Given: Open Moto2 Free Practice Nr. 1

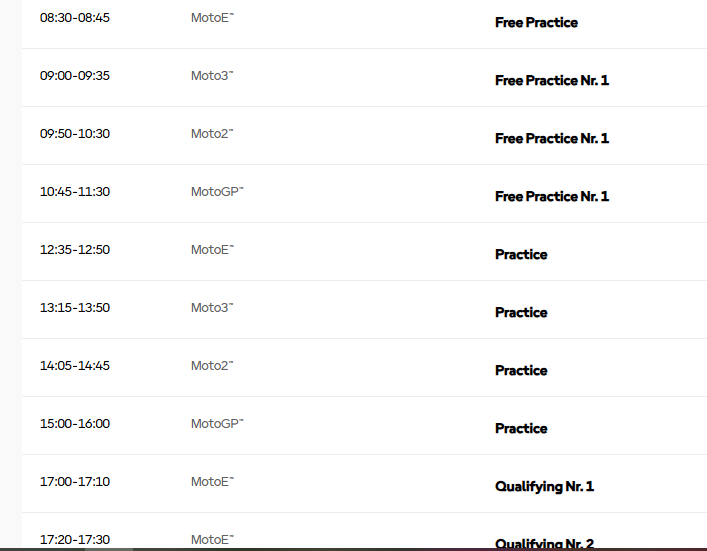Looking at the screenshot, I should pos(552,138).
